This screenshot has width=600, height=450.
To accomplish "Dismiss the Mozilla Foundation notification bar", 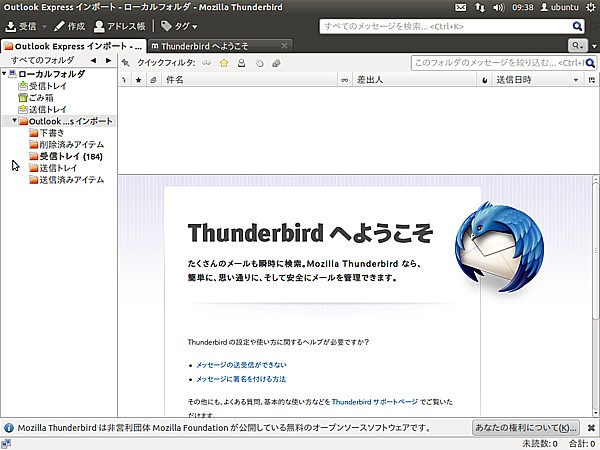I will 591,428.
